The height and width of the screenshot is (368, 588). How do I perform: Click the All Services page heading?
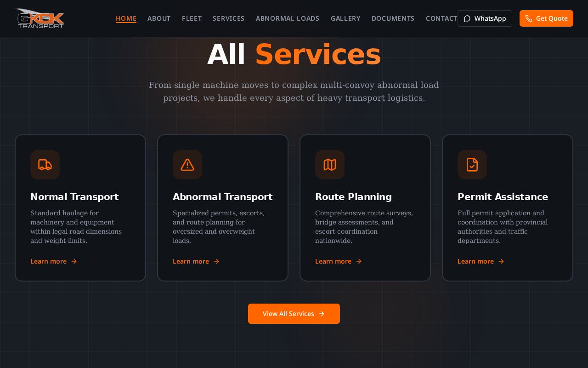(294, 54)
